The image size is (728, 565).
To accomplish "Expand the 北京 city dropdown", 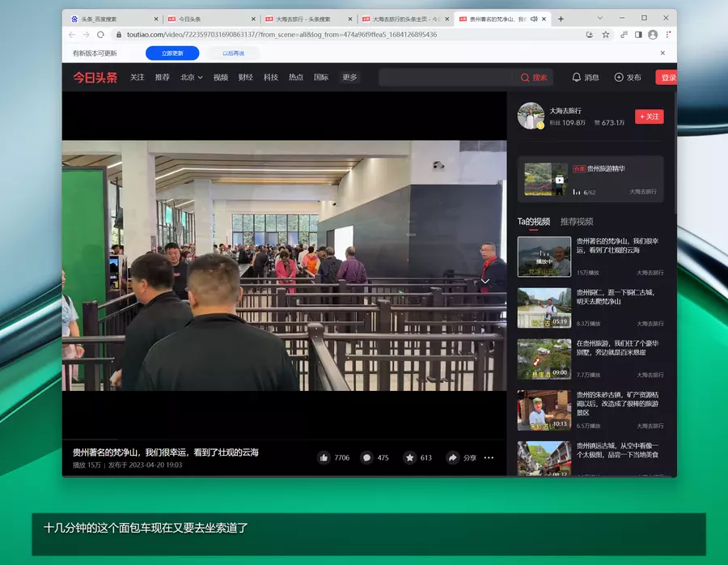I will click(191, 77).
